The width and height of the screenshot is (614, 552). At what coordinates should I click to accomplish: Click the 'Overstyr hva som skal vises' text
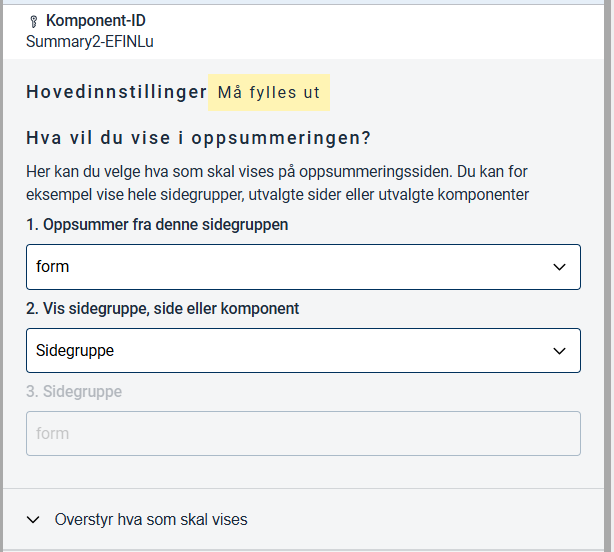(151, 520)
